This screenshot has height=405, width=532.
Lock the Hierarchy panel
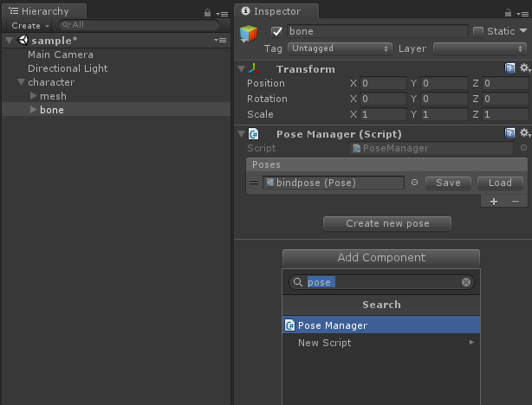pos(207,13)
